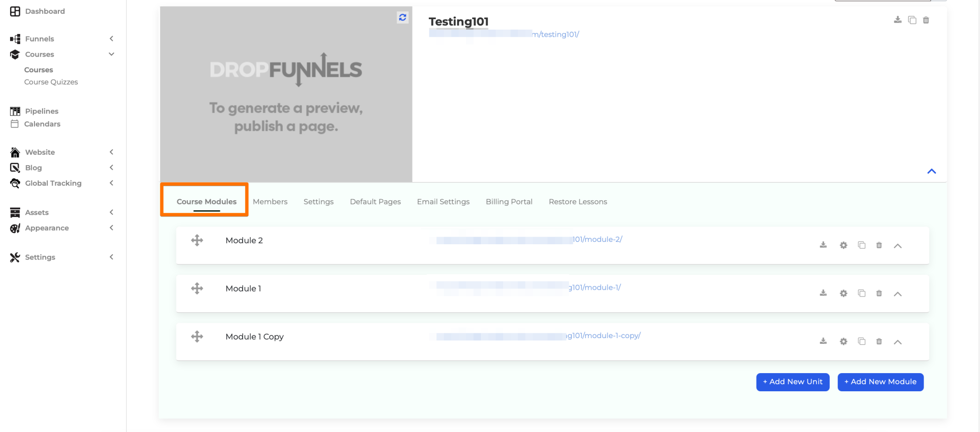This screenshot has width=980, height=432.
Task: Collapse the Module 2 row
Action: tap(898, 245)
